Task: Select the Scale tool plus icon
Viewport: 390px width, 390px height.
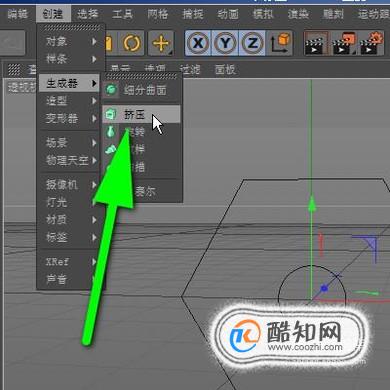Action: click(161, 43)
